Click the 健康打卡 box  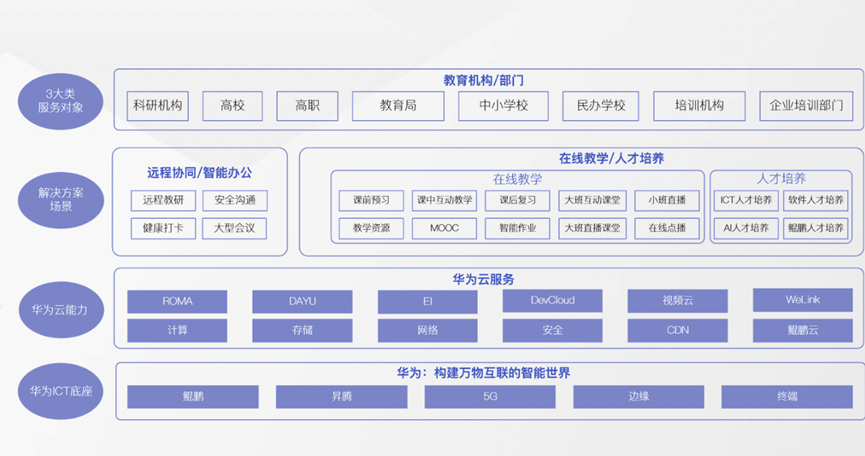(163, 228)
